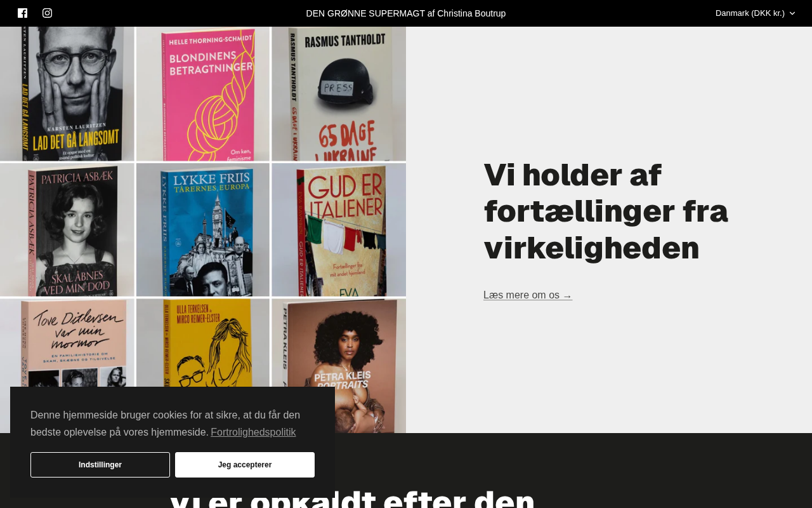Open cookie Indstillinger
Viewport: 812px width, 508px height.
pyautogui.click(x=100, y=465)
